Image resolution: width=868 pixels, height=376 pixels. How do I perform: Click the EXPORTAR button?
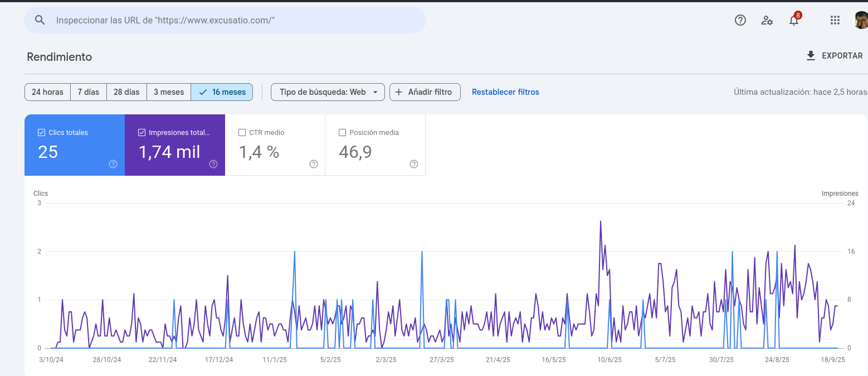834,56
